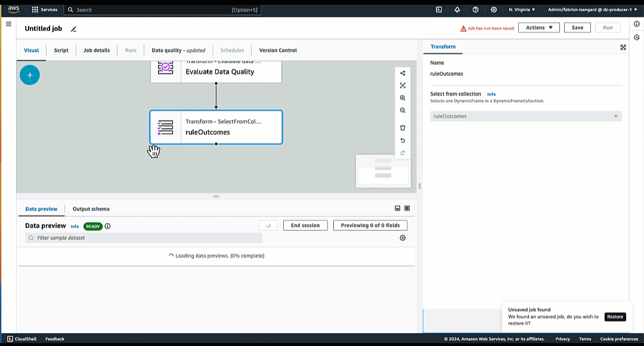This screenshot has width=644, height=346.
Task: Click the canvas minimap thumbnail
Action: tap(383, 171)
